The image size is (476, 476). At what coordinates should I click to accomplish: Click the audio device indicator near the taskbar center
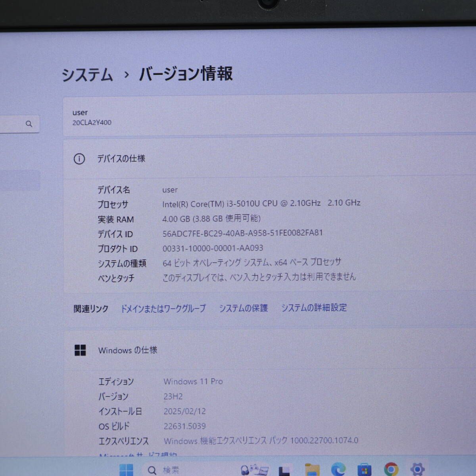(x=245, y=470)
